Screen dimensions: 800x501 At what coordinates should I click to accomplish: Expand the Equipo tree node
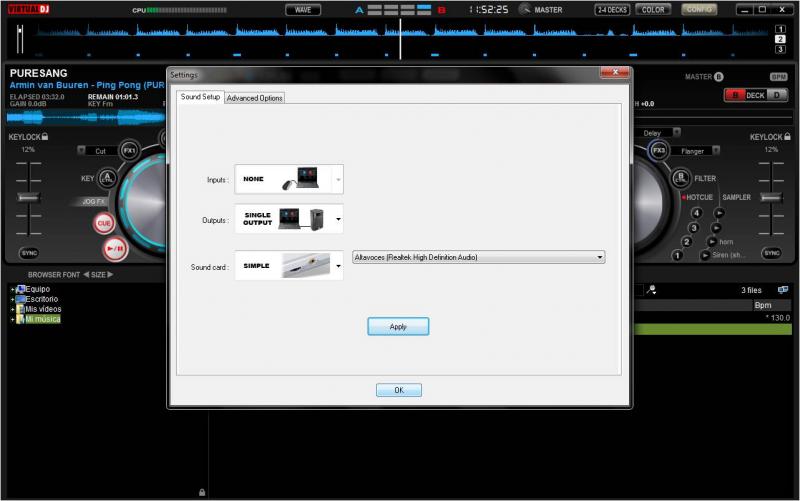(x=12, y=289)
